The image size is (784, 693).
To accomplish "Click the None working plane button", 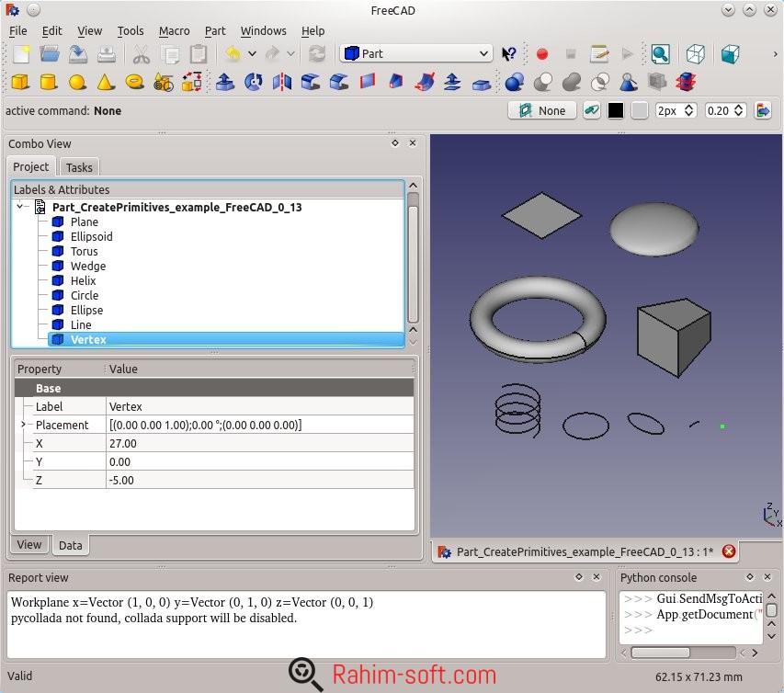I will [542, 110].
